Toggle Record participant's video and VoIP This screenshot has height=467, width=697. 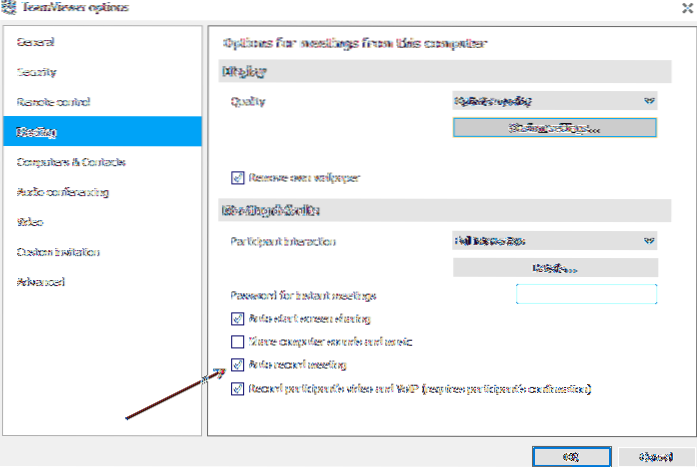(x=237, y=389)
